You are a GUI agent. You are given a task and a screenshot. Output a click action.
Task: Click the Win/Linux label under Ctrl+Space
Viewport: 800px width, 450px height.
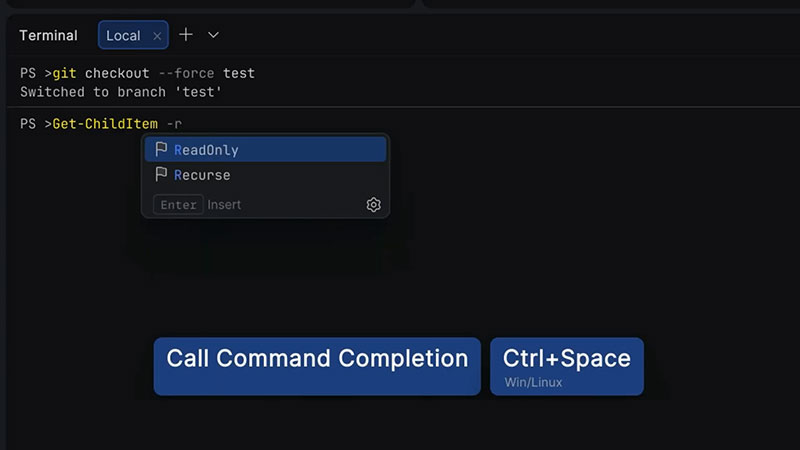[532, 382]
